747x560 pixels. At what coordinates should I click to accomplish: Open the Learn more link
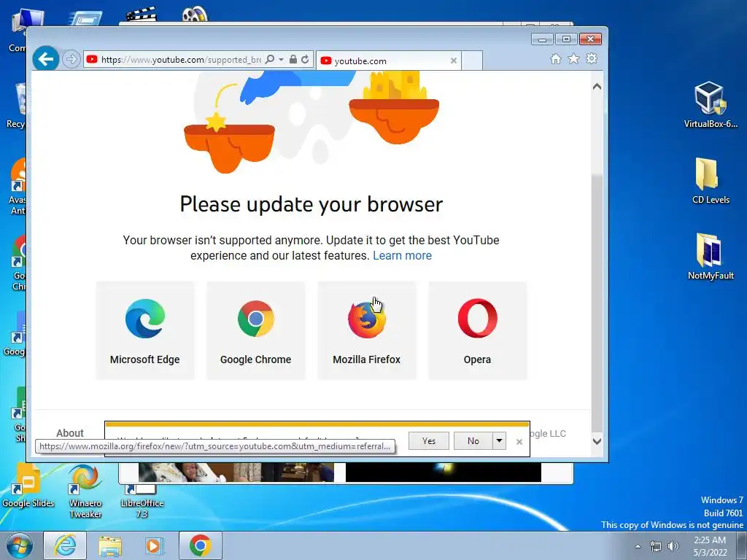click(x=402, y=256)
